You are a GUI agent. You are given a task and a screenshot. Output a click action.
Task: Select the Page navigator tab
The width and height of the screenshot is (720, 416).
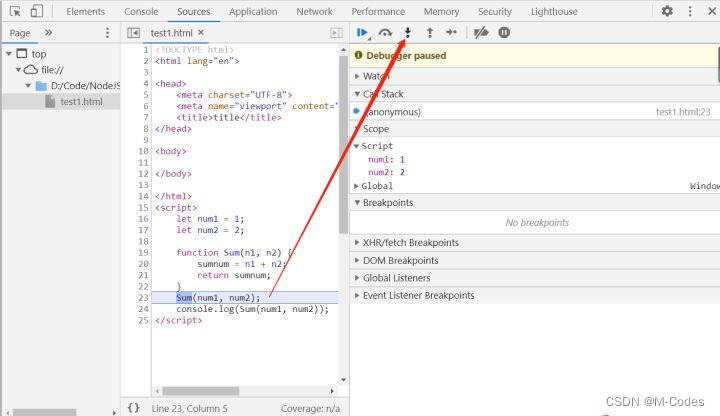pos(20,33)
